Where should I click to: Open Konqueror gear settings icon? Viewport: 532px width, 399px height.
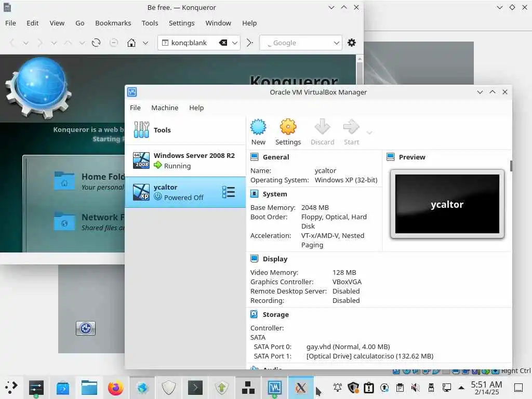(352, 43)
